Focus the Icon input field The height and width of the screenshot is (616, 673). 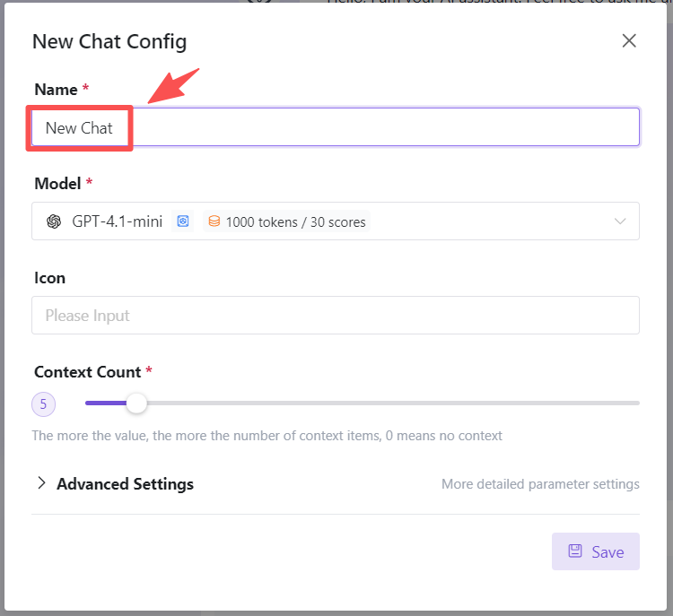click(x=336, y=316)
